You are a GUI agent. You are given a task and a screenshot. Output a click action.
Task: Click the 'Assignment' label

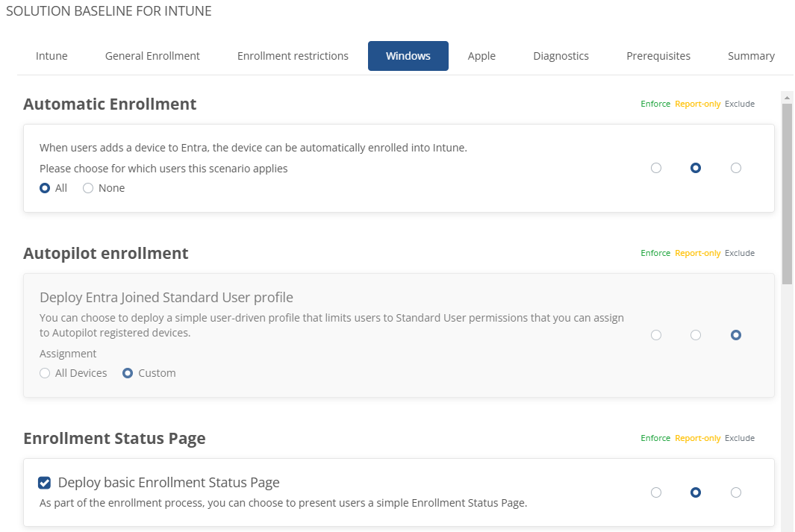click(x=68, y=354)
